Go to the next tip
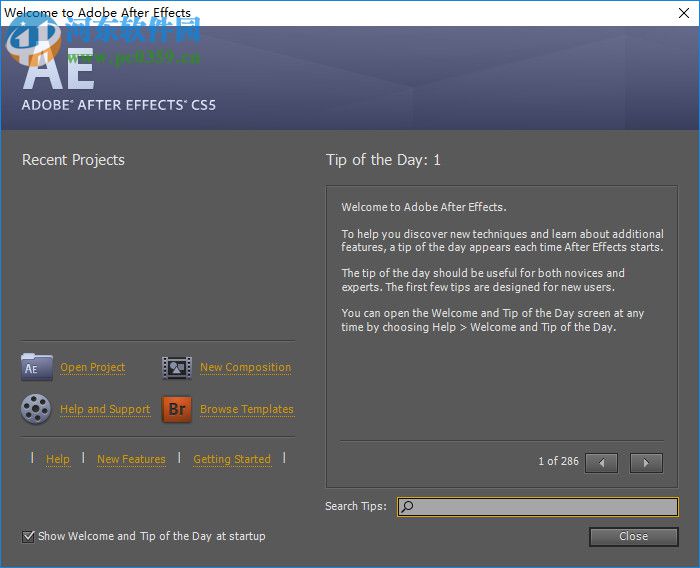700x568 pixels. coord(646,463)
